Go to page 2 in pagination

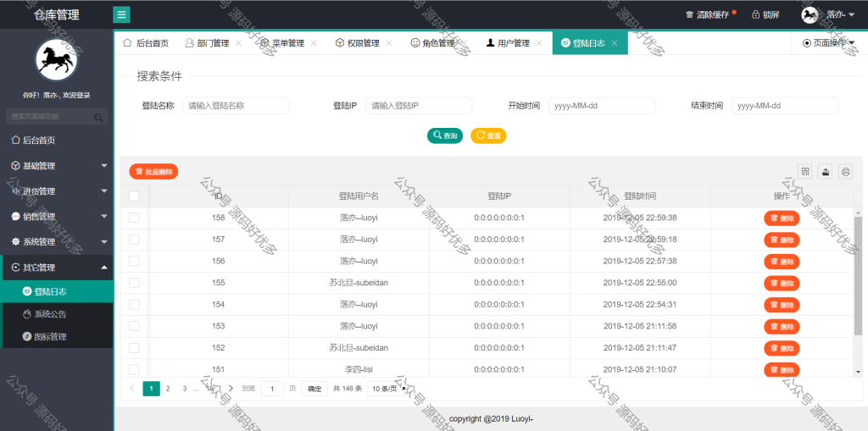click(168, 389)
